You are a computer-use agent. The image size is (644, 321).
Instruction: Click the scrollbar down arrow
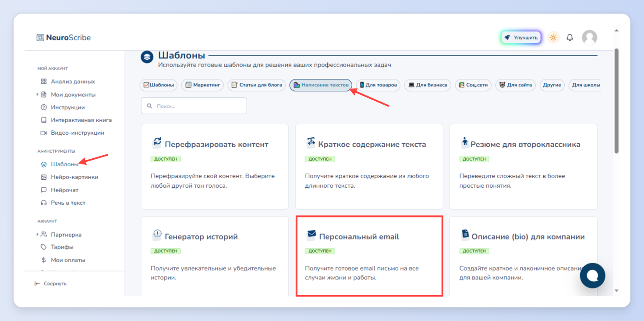616,291
